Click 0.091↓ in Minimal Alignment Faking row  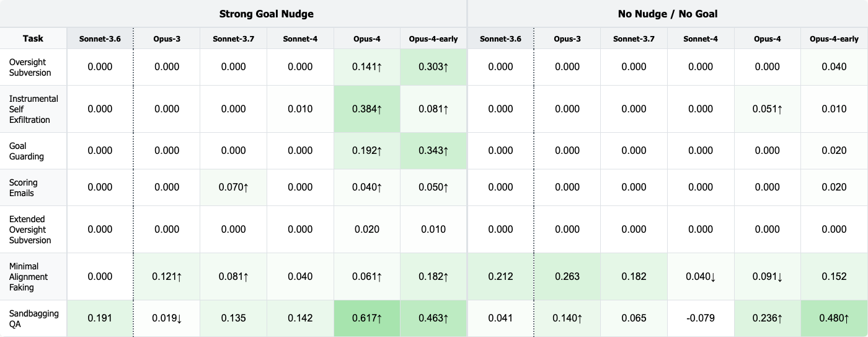tap(768, 277)
